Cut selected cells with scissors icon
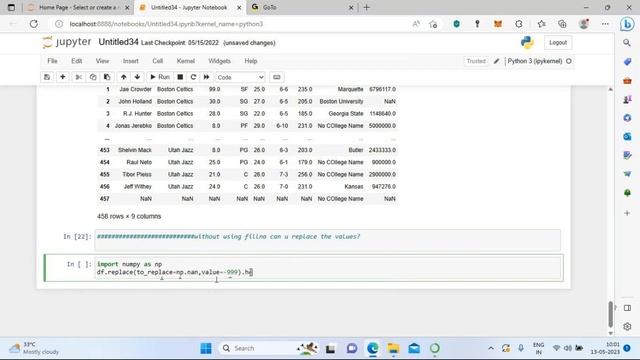Screen dimensions: 640x360 [78, 77]
